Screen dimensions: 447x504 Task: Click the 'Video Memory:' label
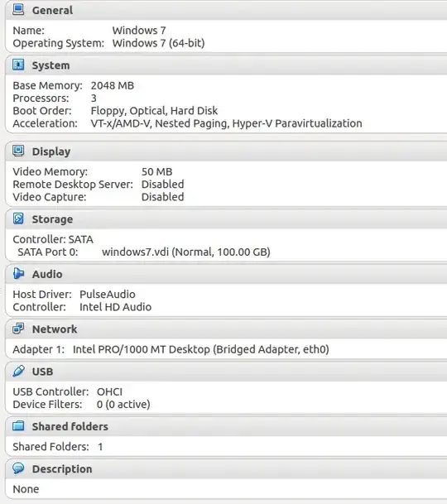50,171
